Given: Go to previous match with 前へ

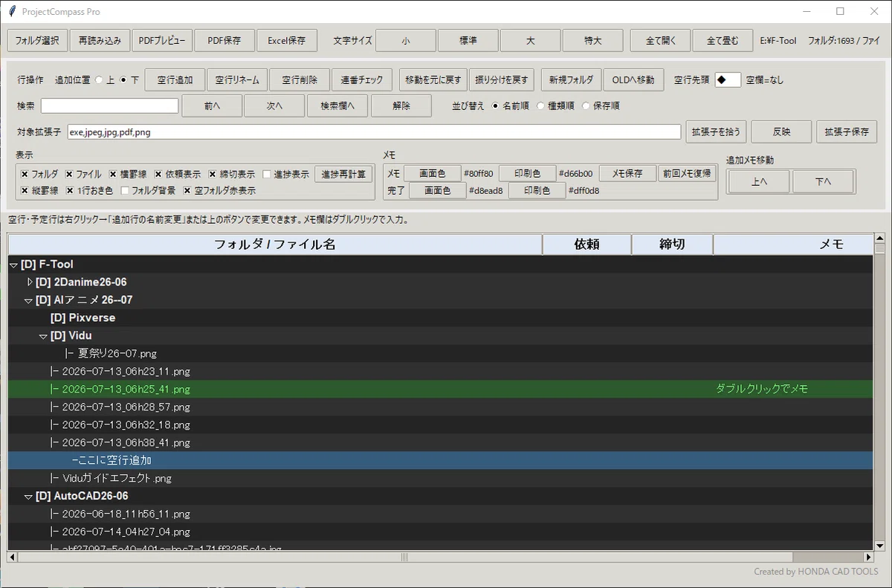Looking at the screenshot, I should click(212, 106).
